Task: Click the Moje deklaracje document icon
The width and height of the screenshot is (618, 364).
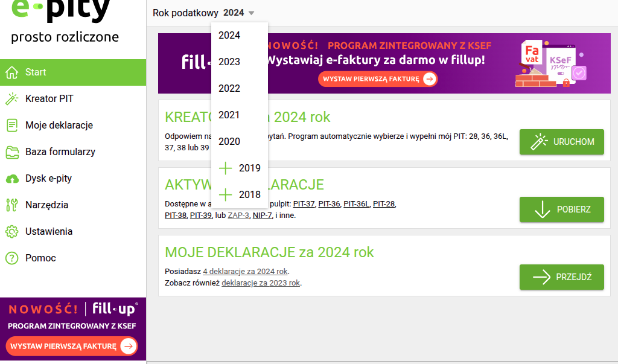Action: click(x=11, y=126)
